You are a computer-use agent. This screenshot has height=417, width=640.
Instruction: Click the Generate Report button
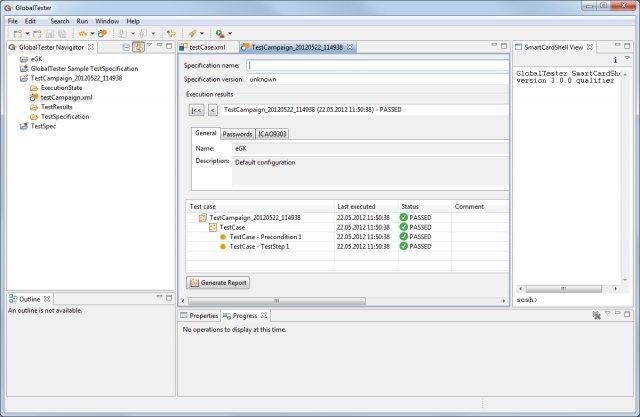218,283
